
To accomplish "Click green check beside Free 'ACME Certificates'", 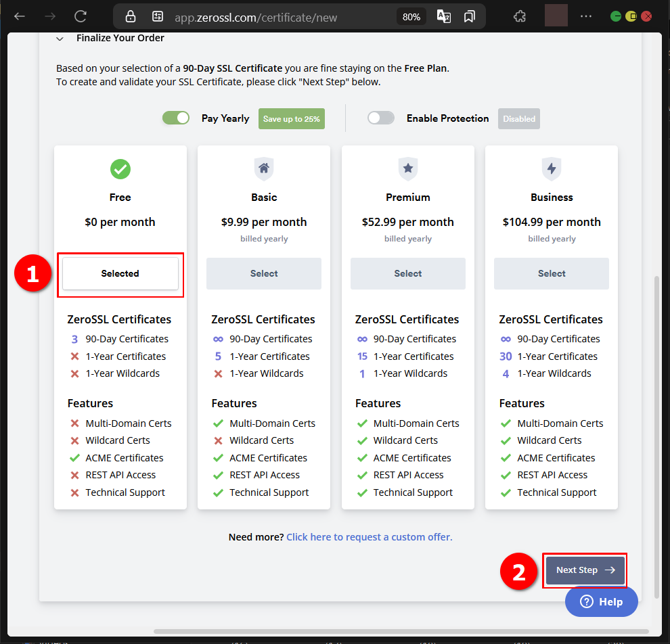I will (74, 458).
